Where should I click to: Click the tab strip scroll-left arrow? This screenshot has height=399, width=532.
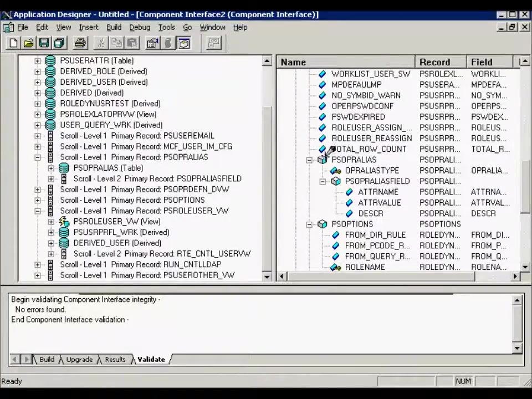pos(14,359)
